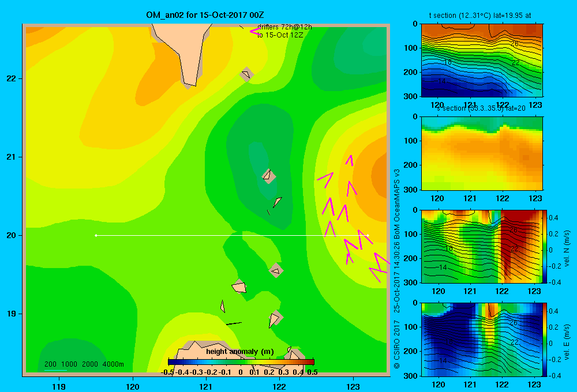Image resolution: width=577 pixels, height=392 pixels.
Task: Click the 14 contour label in the temperature section
Action: point(442,81)
